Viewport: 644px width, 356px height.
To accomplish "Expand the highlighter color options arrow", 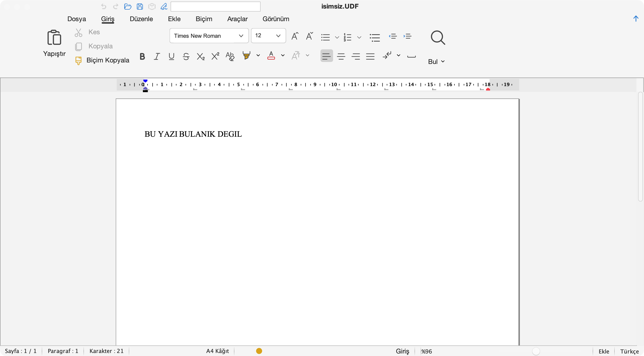I will (x=258, y=55).
